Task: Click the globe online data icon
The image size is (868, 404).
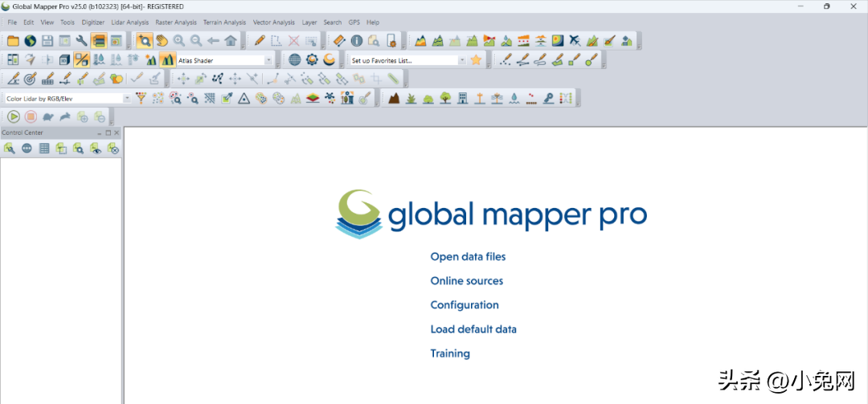Action: (30, 40)
